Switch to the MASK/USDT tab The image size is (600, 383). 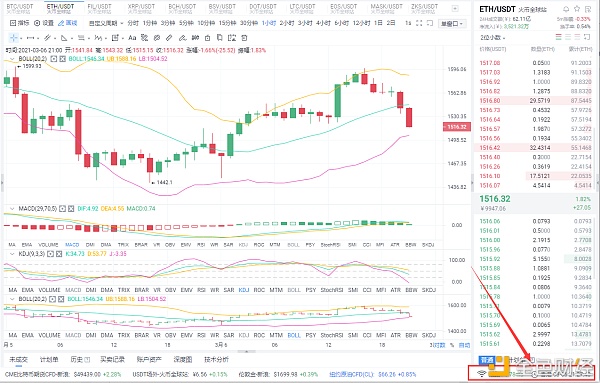click(386, 8)
